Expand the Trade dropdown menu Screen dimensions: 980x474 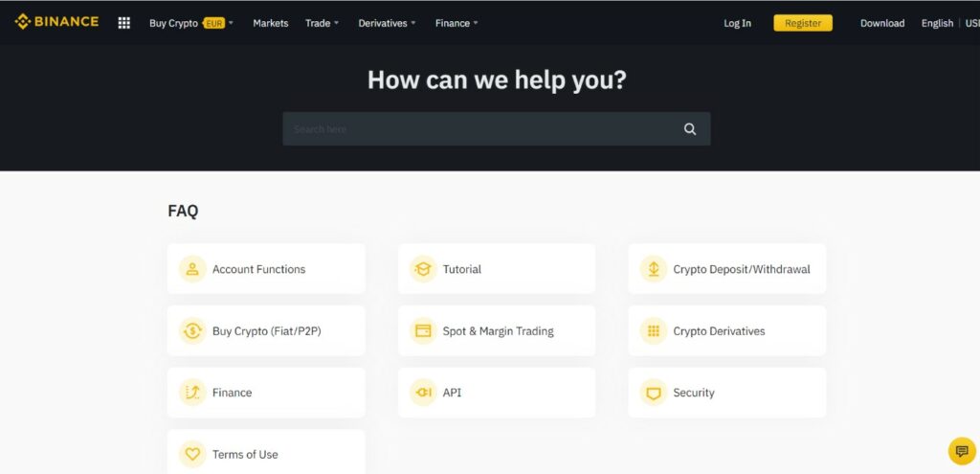pos(322,23)
